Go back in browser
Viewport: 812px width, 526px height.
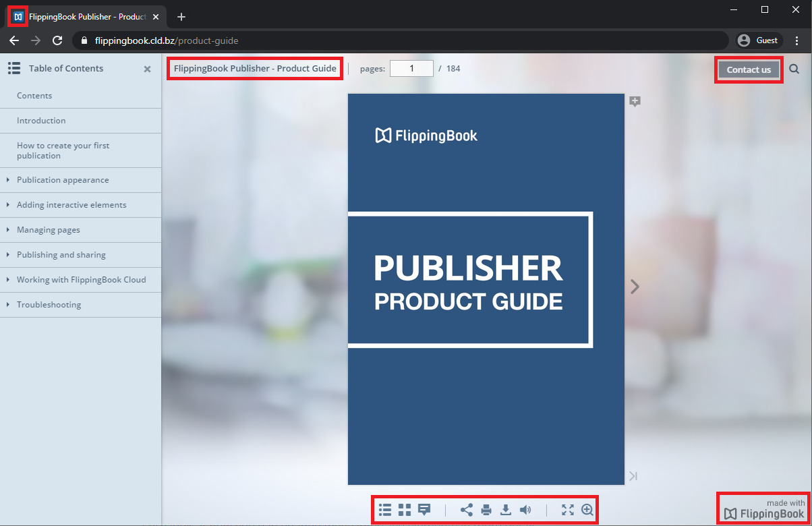tap(14, 40)
